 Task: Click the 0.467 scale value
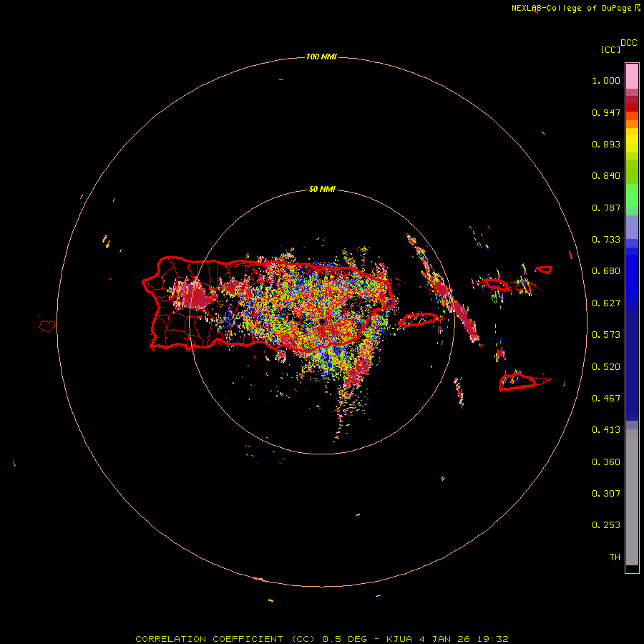point(606,399)
